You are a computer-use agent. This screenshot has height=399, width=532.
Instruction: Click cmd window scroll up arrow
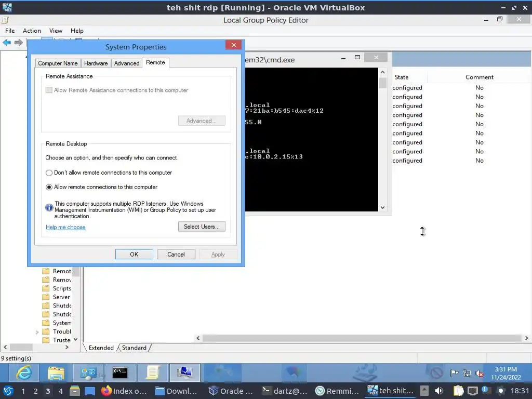(x=383, y=72)
